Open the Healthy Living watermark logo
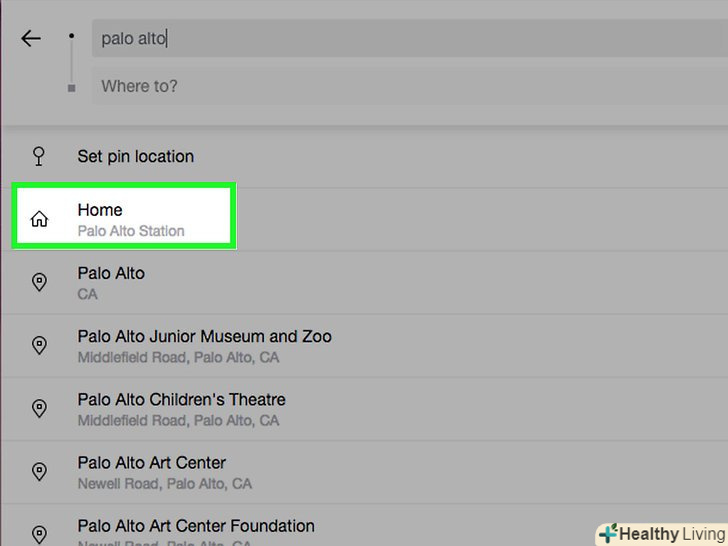The height and width of the screenshot is (546, 728). click(x=661, y=534)
